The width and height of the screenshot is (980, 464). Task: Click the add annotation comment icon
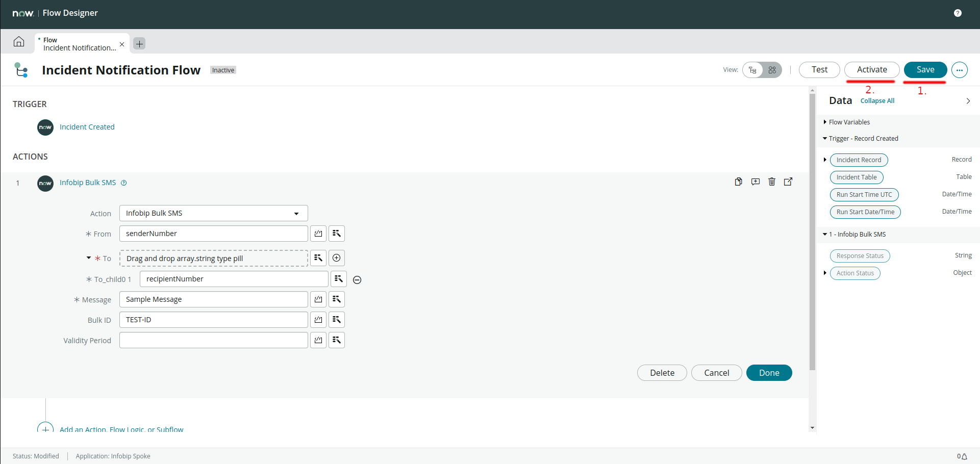(756, 182)
